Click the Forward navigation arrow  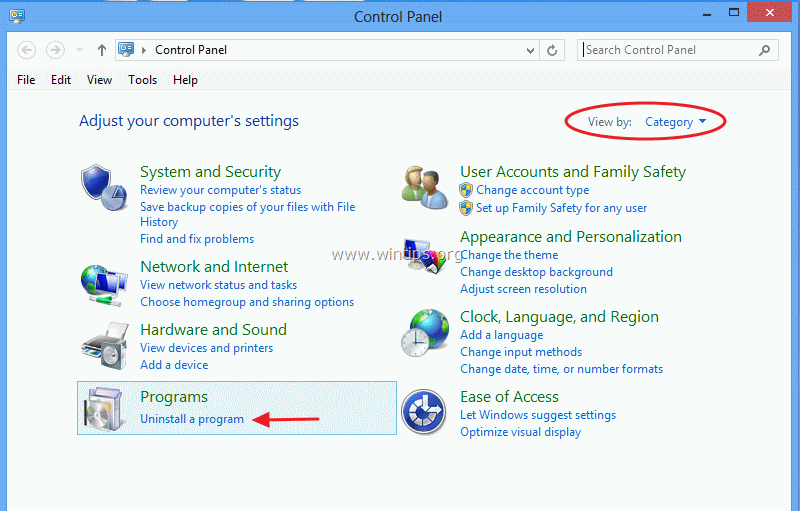55,50
